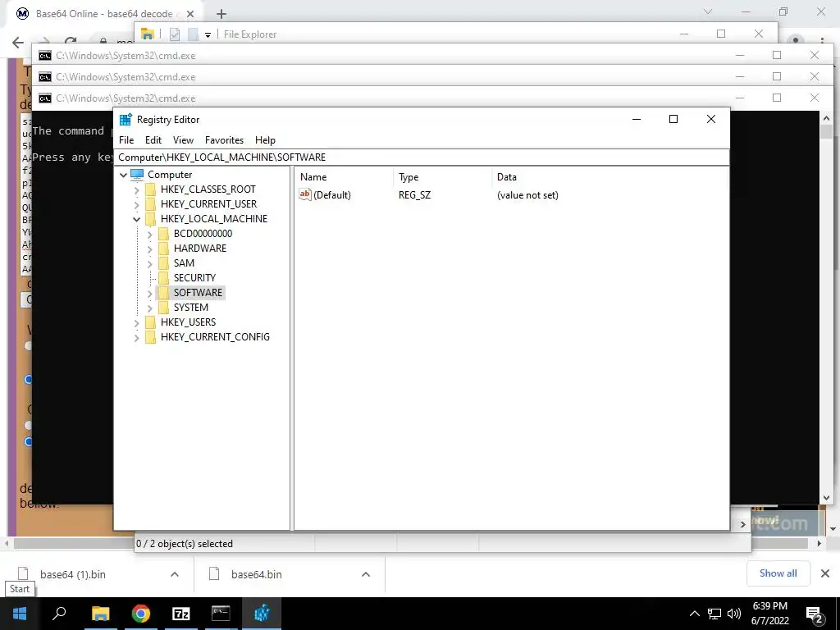Viewport: 840px width, 630px height.
Task: Collapse HKEY_LOCAL_MACHINE node
Action: click(137, 219)
